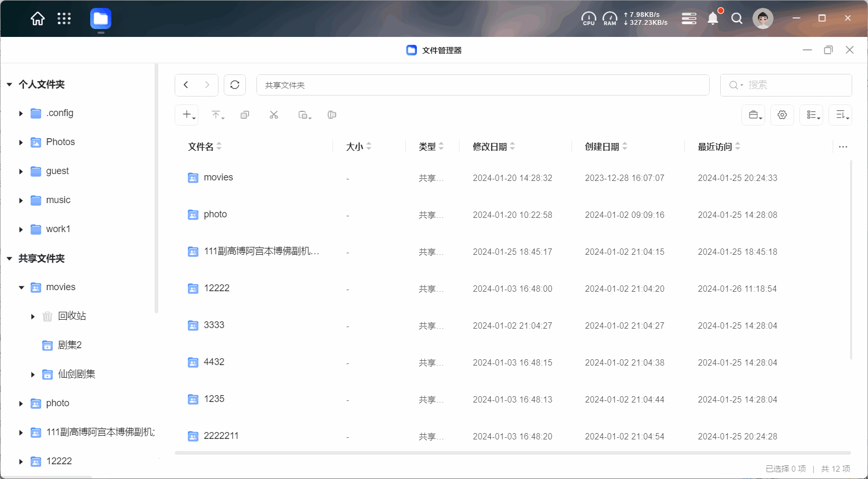Select the 111副高博阿宫本博佛副机 folder row
868x479 pixels.
[x=512, y=252]
